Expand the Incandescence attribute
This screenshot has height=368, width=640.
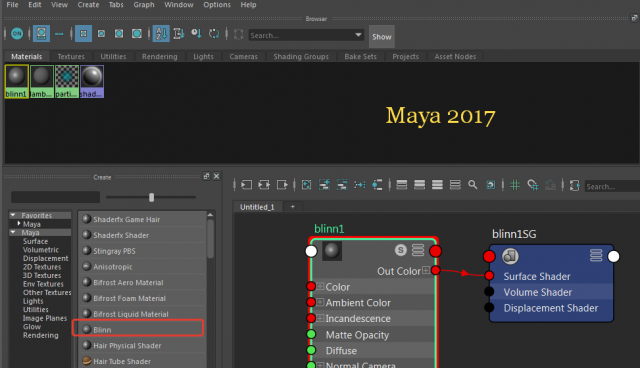point(320,318)
